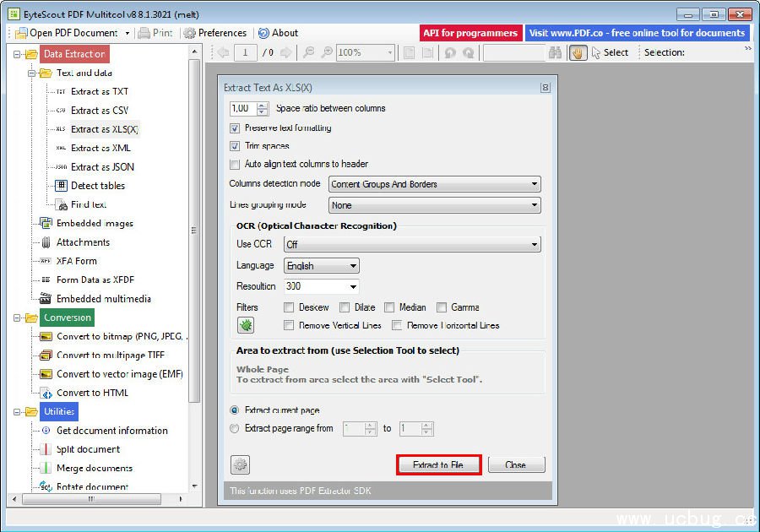Click the Embedded images icon in tree
760x532 pixels.
[x=45, y=224]
